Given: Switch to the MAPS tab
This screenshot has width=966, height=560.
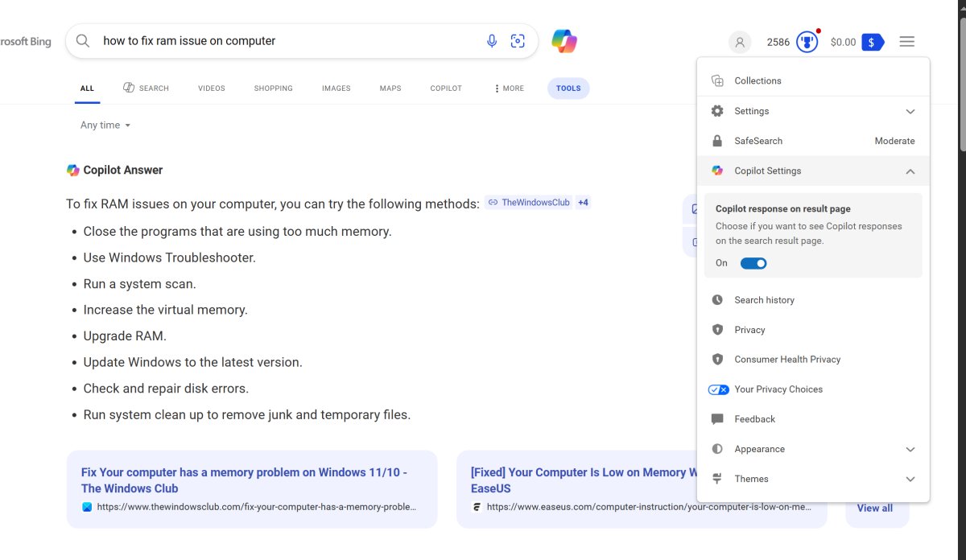Looking at the screenshot, I should coord(390,89).
